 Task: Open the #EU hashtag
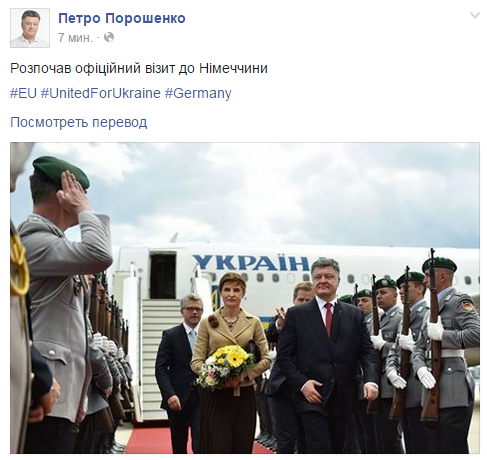pyautogui.click(x=23, y=93)
